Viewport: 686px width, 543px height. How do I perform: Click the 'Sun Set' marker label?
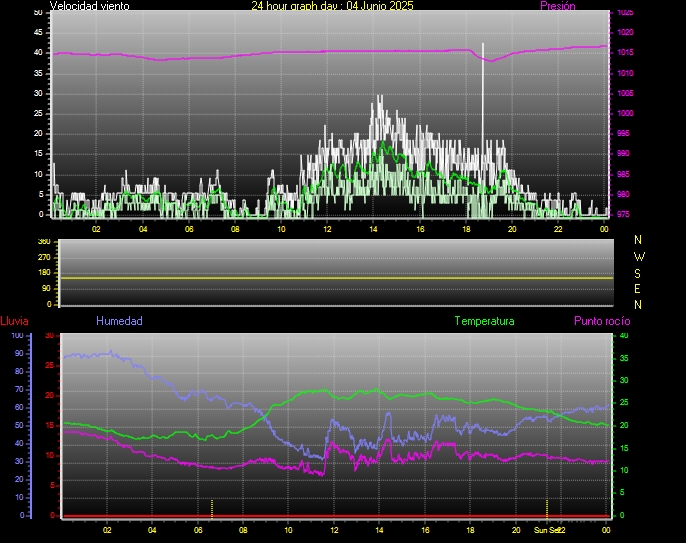547,530
